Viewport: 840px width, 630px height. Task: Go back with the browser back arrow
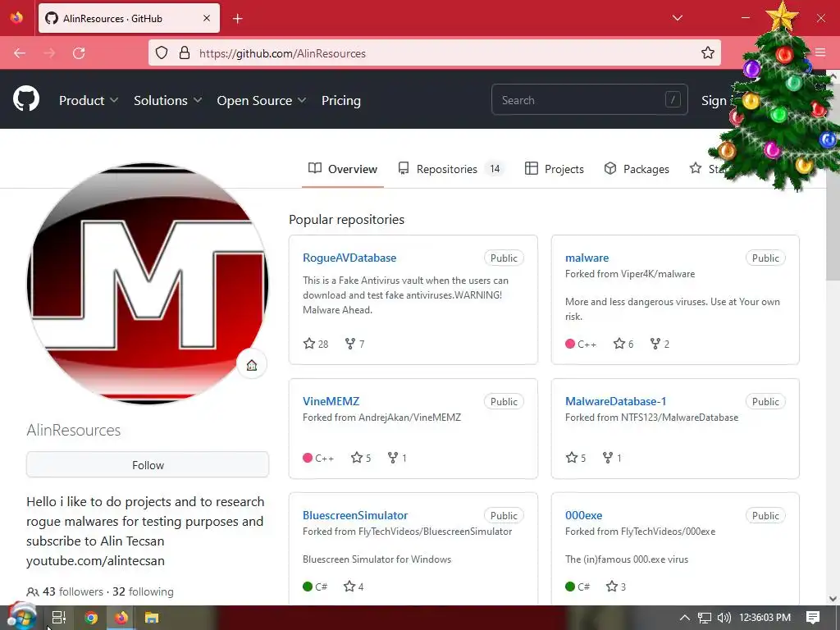tap(20, 53)
